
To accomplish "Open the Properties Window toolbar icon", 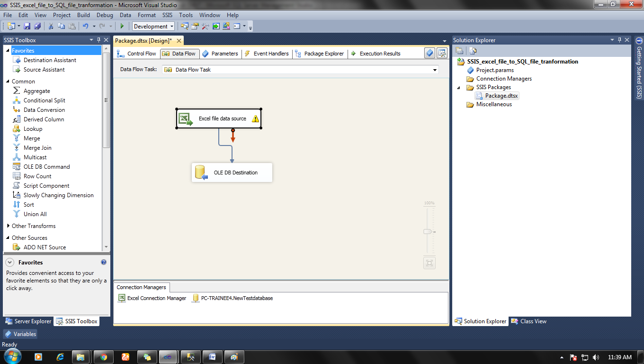I will 195,27.
